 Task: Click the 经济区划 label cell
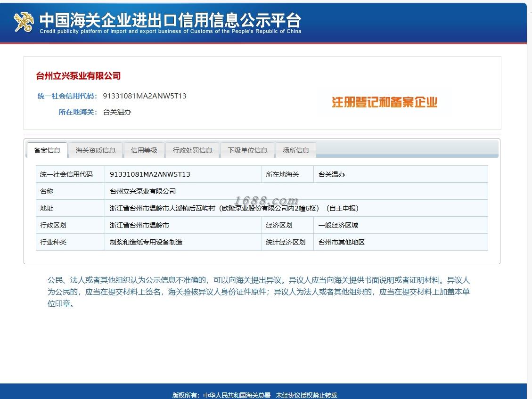click(288, 225)
